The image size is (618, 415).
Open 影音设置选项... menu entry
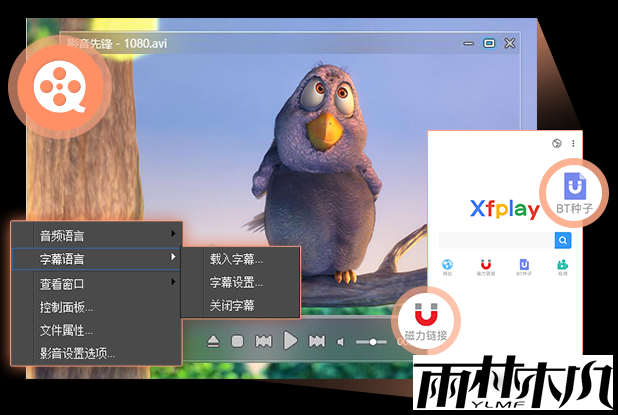96,353
